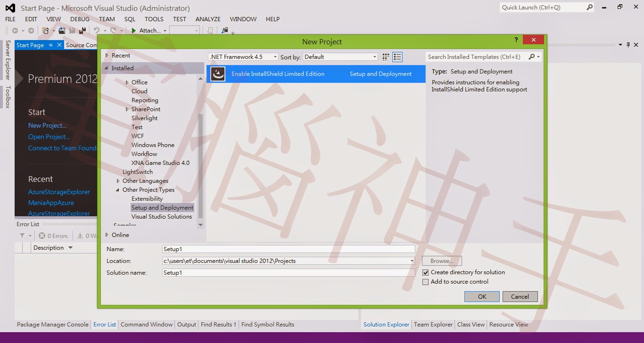The height and width of the screenshot is (343, 644).
Task: Switch to Team Explorer tab
Action: click(433, 325)
